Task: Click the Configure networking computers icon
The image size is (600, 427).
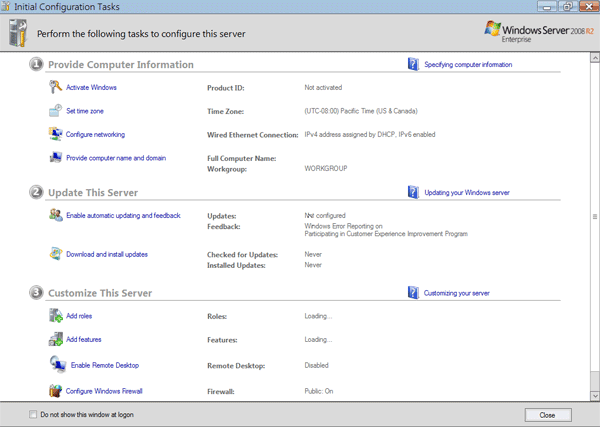Action: pos(55,134)
